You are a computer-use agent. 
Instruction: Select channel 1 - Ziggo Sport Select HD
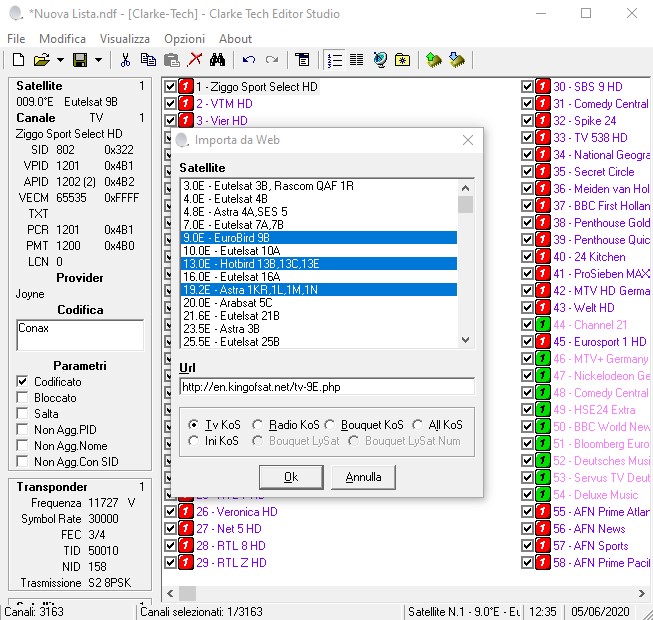(x=257, y=87)
